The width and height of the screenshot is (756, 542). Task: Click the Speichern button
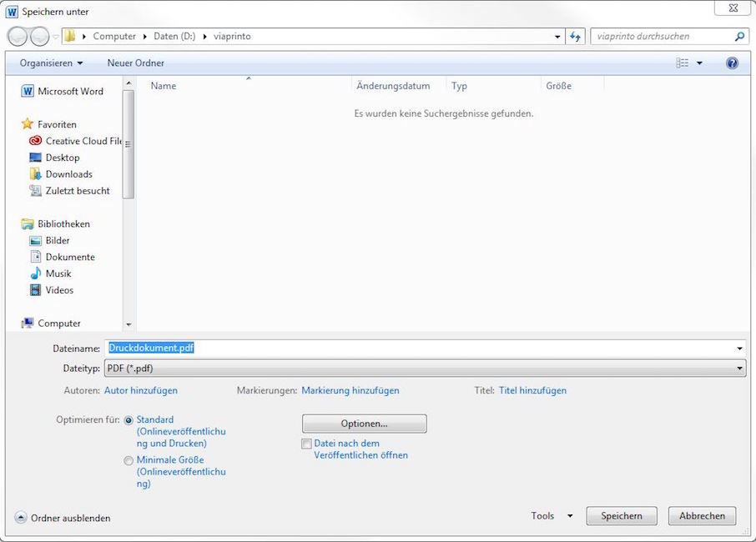(x=622, y=516)
